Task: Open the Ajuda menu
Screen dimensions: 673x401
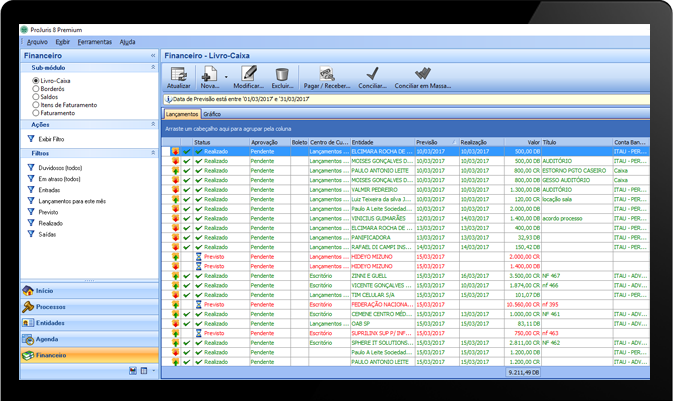Action: tap(127, 42)
